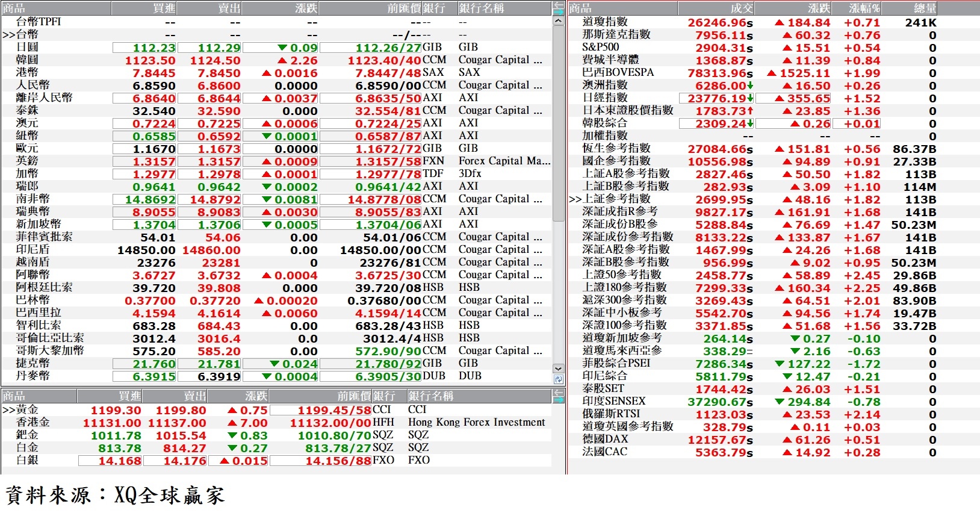Click the forex table scroll-down arrow
Viewport: 980px width, 513px height.
pyautogui.click(x=558, y=368)
